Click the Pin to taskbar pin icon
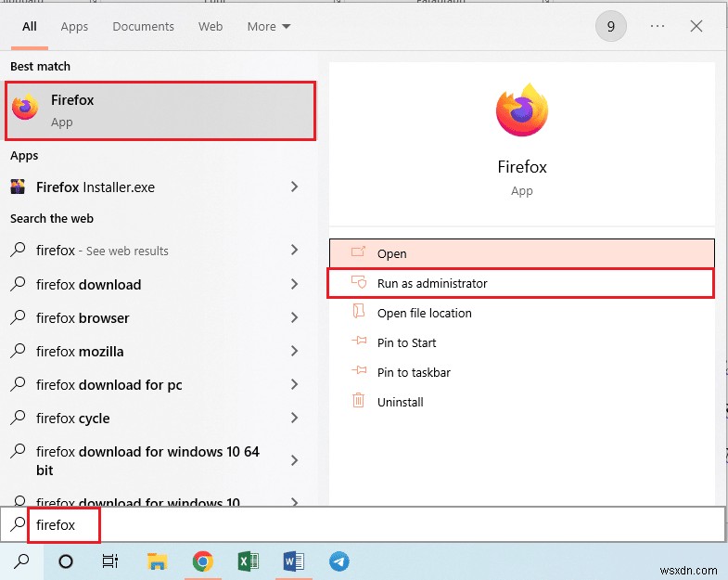 coord(358,370)
